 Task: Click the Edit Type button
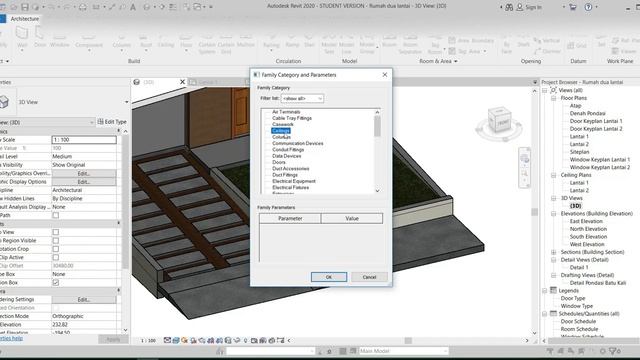click(x=112, y=122)
